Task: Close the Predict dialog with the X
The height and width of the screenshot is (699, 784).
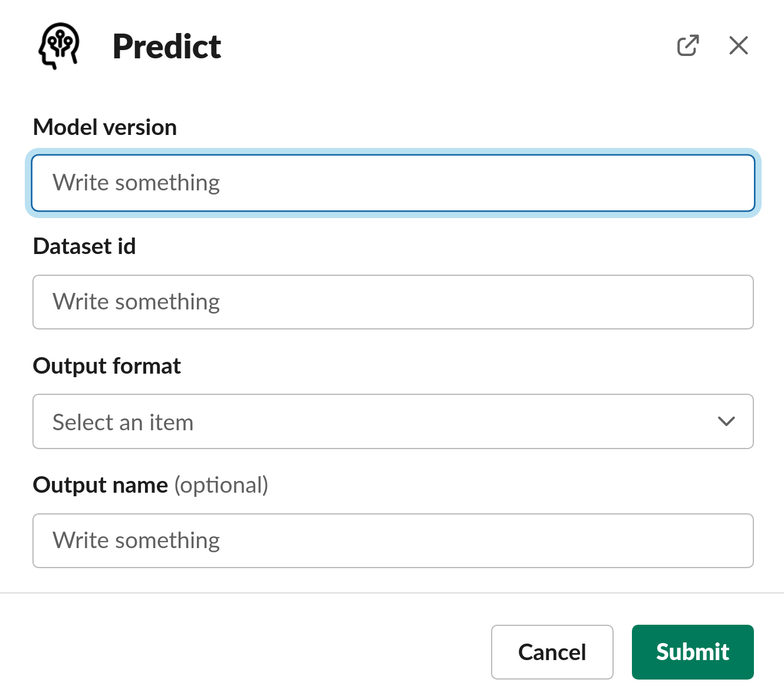Action: [x=738, y=45]
